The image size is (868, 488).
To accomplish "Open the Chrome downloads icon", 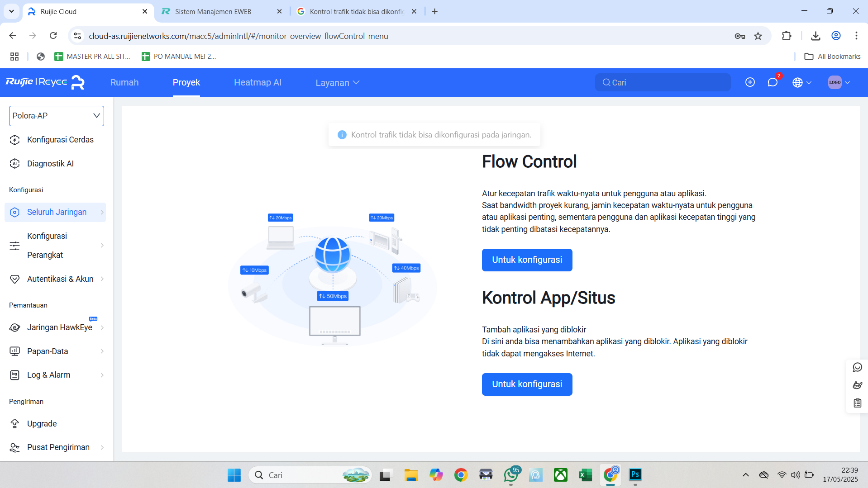I will (816, 36).
